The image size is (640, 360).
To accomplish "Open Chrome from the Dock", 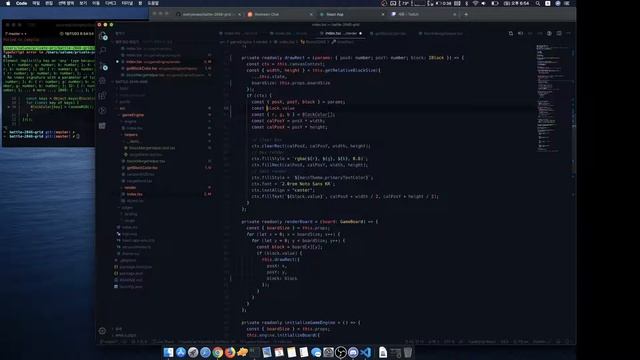I will 218,352.
